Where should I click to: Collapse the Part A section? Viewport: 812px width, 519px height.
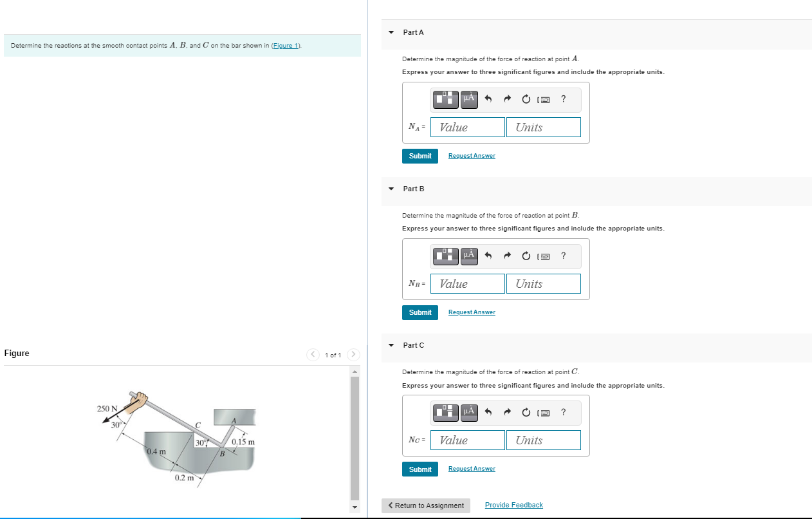391,32
